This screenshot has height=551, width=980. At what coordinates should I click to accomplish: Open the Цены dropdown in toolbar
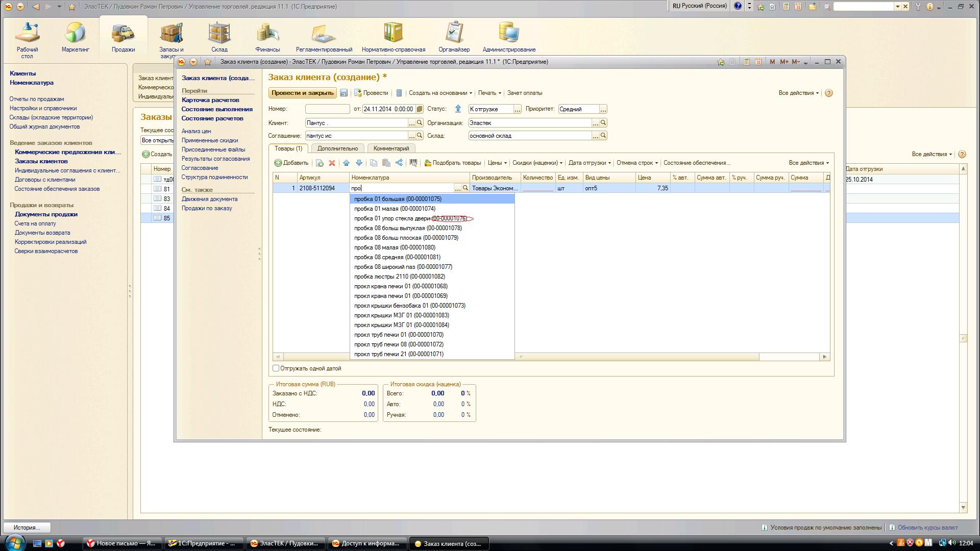click(x=497, y=163)
